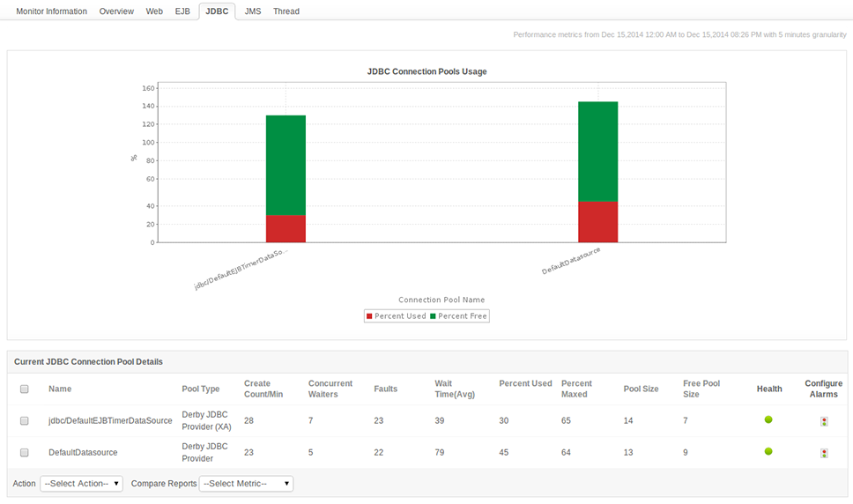Viewport: 853px width, 504px height.
Task: Check the DefaultDatasource row checkbox
Action: pyautogui.click(x=25, y=453)
